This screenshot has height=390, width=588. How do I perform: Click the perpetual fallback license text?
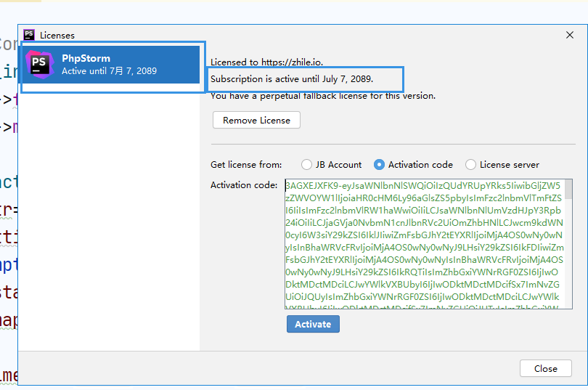coord(323,96)
